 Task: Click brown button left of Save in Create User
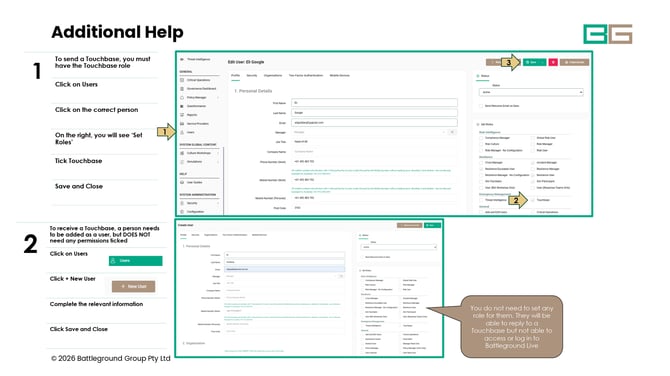tap(409, 225)
